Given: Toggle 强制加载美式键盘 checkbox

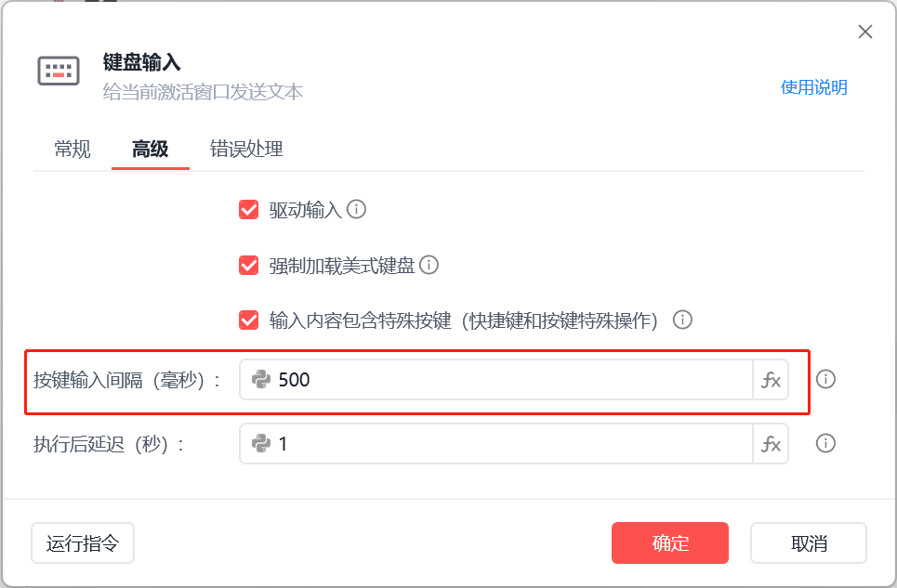Looking at the screenshot, I should point(248,265).
